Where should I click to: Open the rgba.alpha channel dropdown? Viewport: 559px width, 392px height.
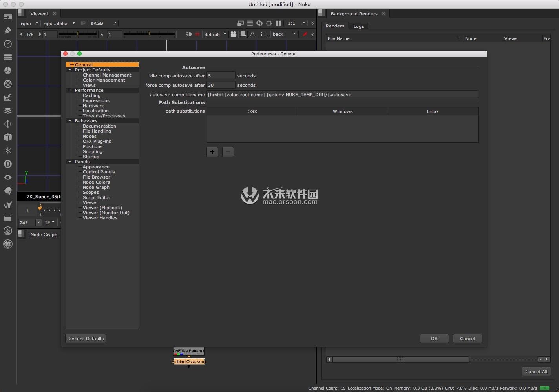click(59, 23)
